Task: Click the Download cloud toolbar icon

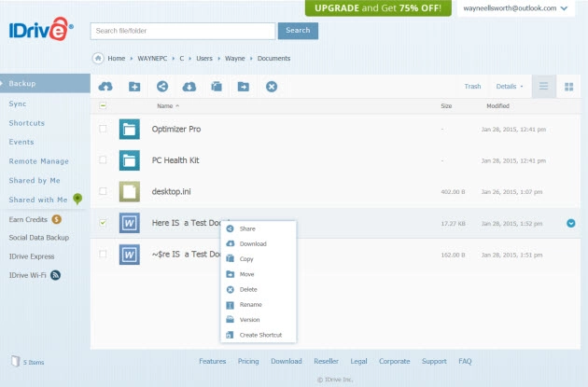Action: [x=189, y=87]
